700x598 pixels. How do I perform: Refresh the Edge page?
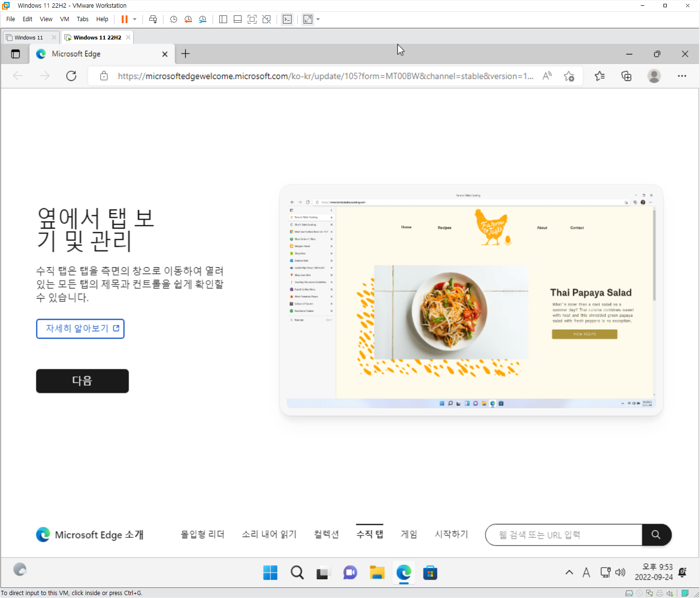tap(71, 76)
